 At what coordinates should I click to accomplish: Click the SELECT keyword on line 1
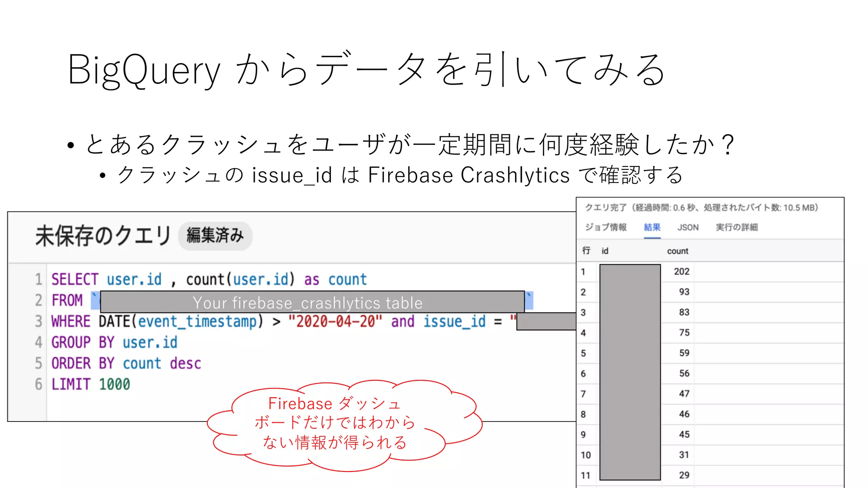75,280
